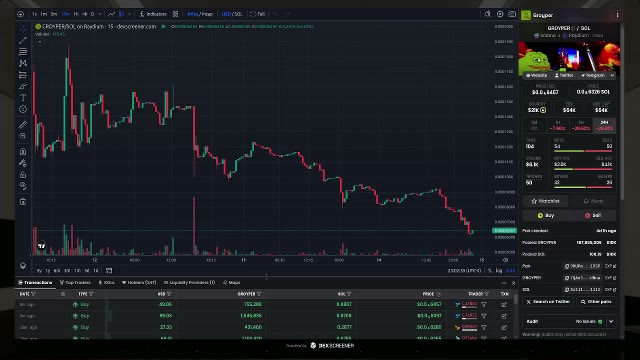Select the 1h timeframe

point(76,14)
